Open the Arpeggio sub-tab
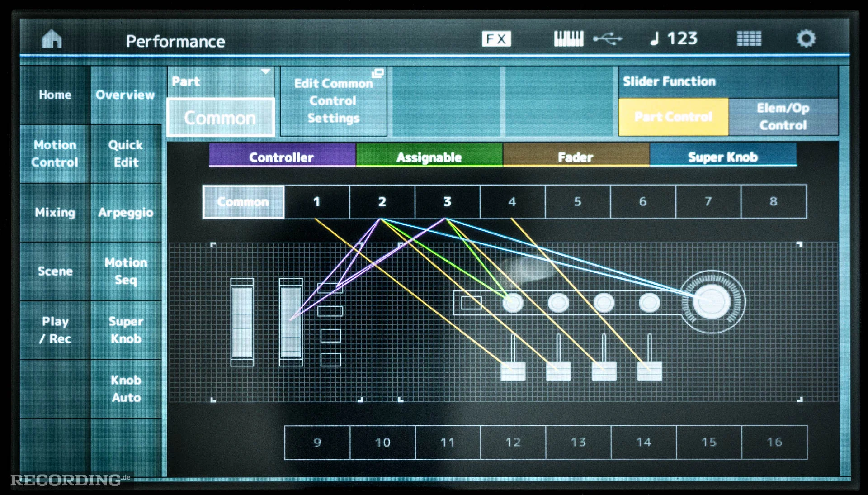 click(126, 213)
